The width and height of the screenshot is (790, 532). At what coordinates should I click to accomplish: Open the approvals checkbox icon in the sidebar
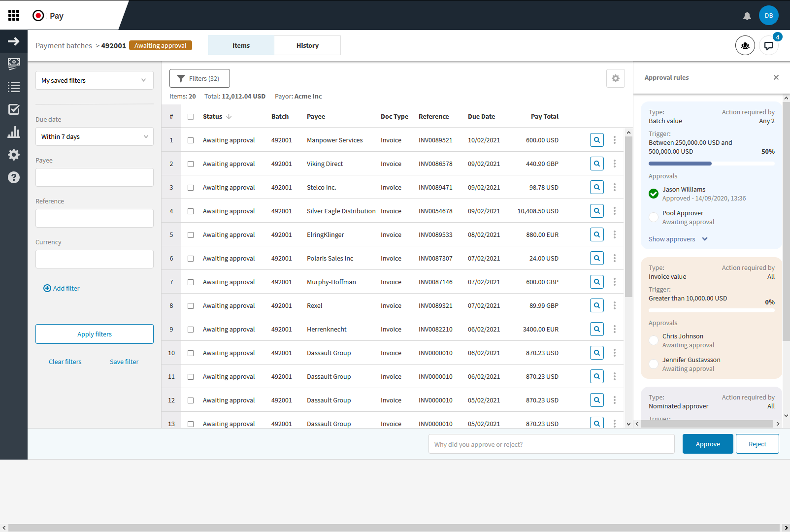coord(14,109)
